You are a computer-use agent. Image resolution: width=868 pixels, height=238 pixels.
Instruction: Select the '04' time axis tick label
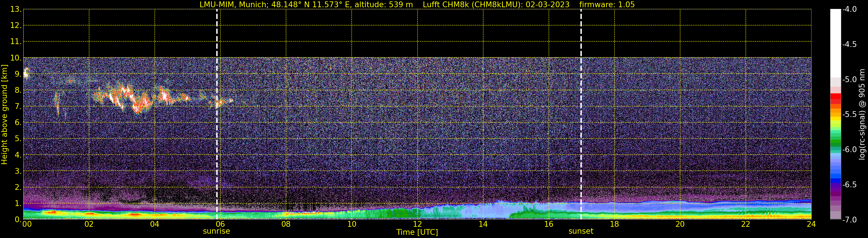click(x=155, y=224)
